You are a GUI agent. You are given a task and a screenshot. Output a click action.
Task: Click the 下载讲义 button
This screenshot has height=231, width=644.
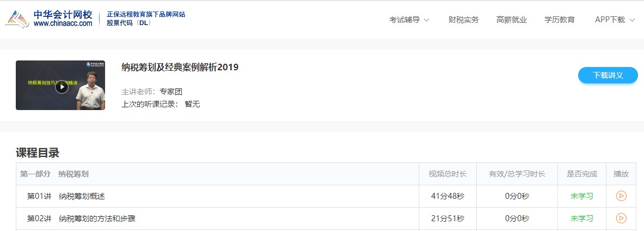tap(608, 75)
